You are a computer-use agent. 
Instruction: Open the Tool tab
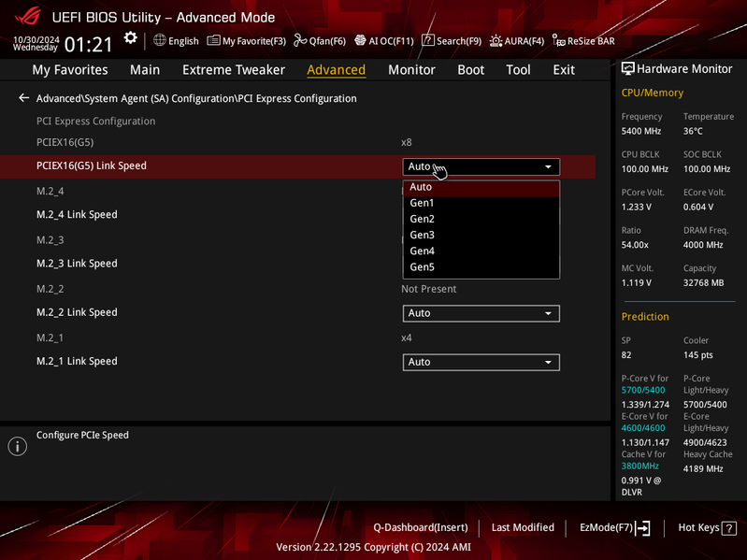click(518, 69)
